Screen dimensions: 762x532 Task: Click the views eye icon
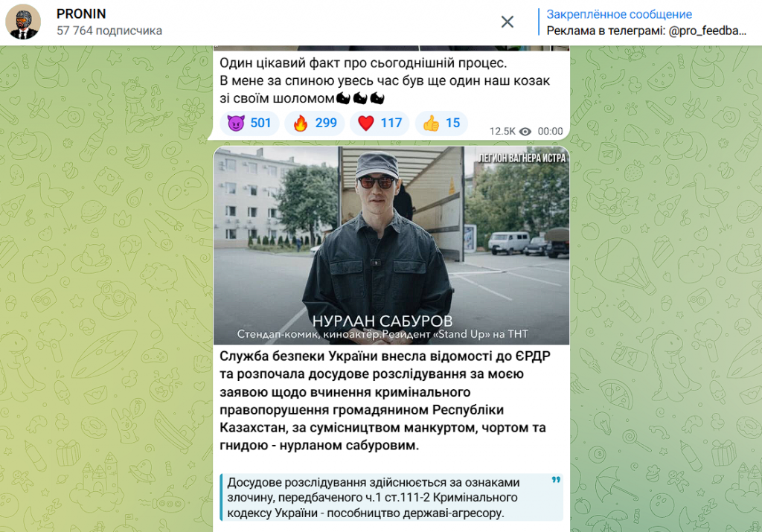tap(525, 132)
